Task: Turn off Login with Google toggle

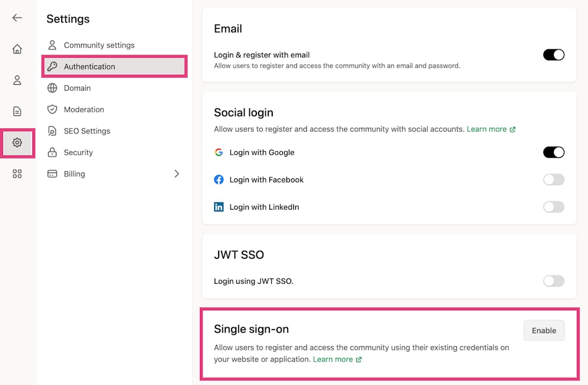Action: point(553,152)
